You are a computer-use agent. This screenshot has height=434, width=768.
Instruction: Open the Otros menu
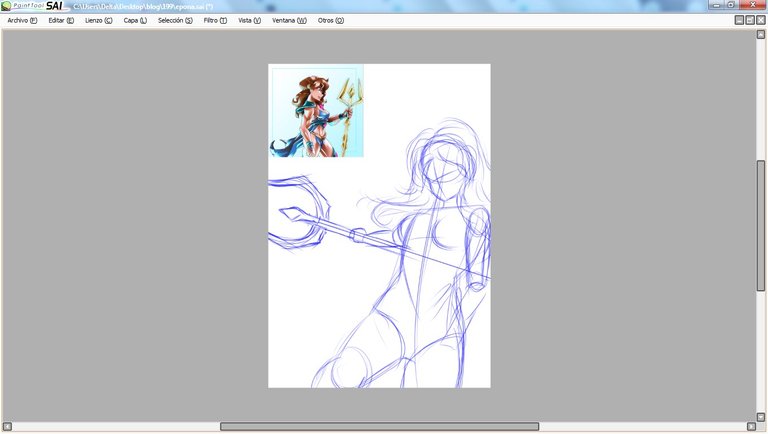click(331, 21)
